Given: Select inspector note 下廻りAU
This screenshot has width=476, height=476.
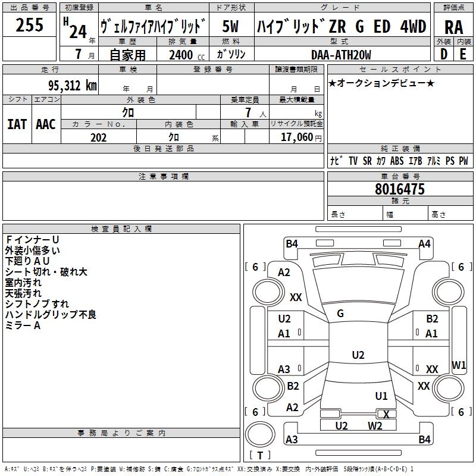Looking at the screenshot, I should coord(27,261).
